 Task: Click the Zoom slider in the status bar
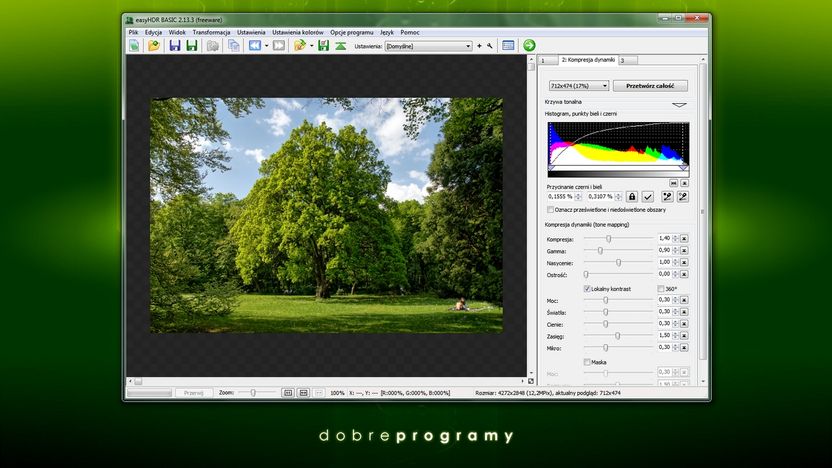click(257, 393)
